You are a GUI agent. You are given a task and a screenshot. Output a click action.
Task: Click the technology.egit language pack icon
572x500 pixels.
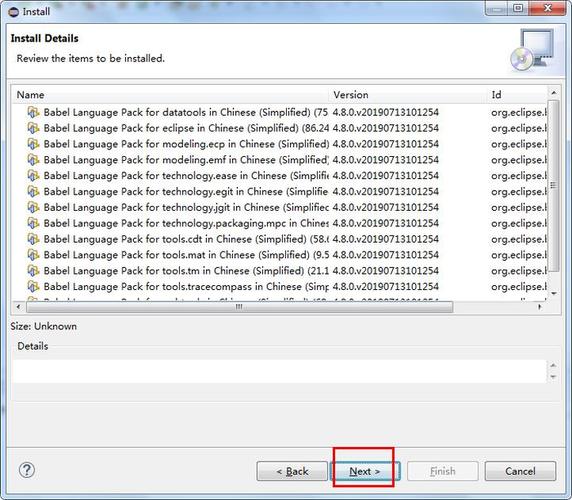coord(33,191)
